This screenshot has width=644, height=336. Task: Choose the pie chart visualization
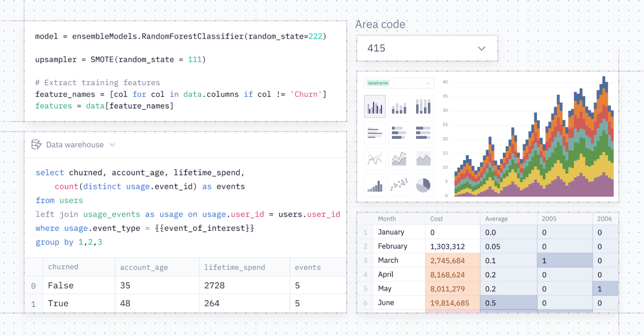[423, 185]
